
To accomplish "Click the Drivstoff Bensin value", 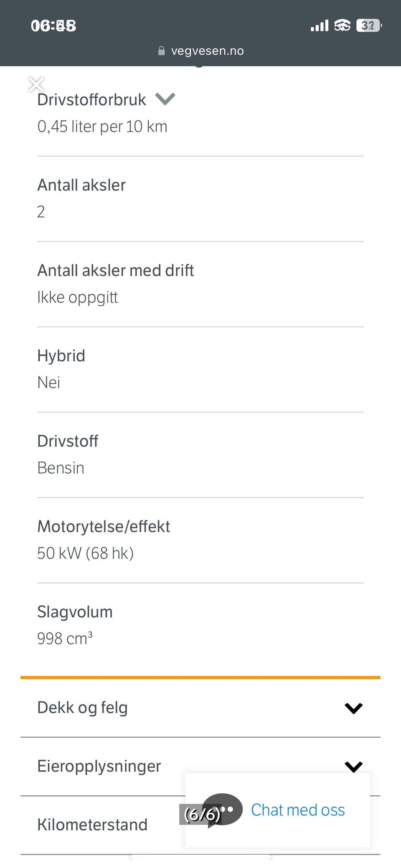I will coord(61,468).
